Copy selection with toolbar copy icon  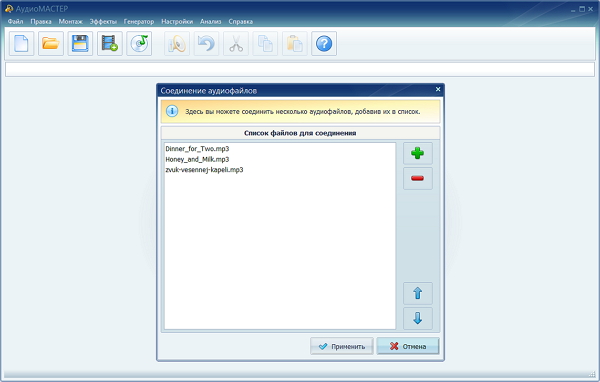point(265,44)
